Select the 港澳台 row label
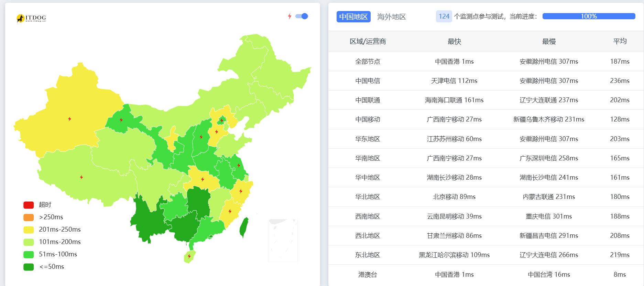The image size is (644, 286). pyautogui.click(x=368, y=274)
